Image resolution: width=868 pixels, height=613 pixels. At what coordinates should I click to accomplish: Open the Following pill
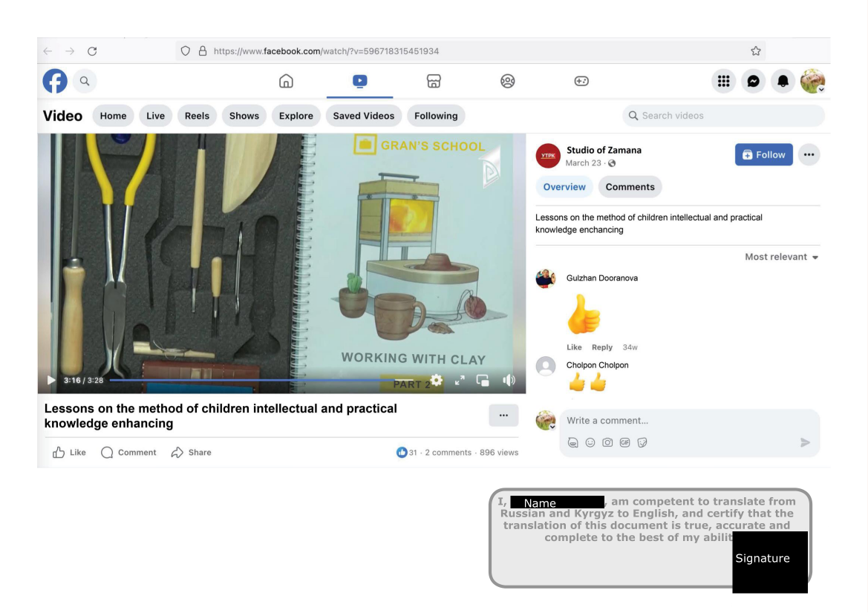[x=436, y=116]
